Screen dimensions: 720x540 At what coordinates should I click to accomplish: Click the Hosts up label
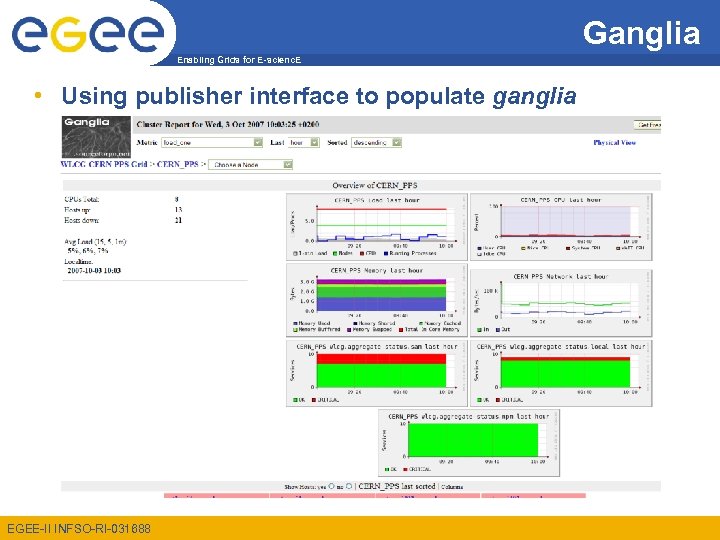(x=77, y=210)
